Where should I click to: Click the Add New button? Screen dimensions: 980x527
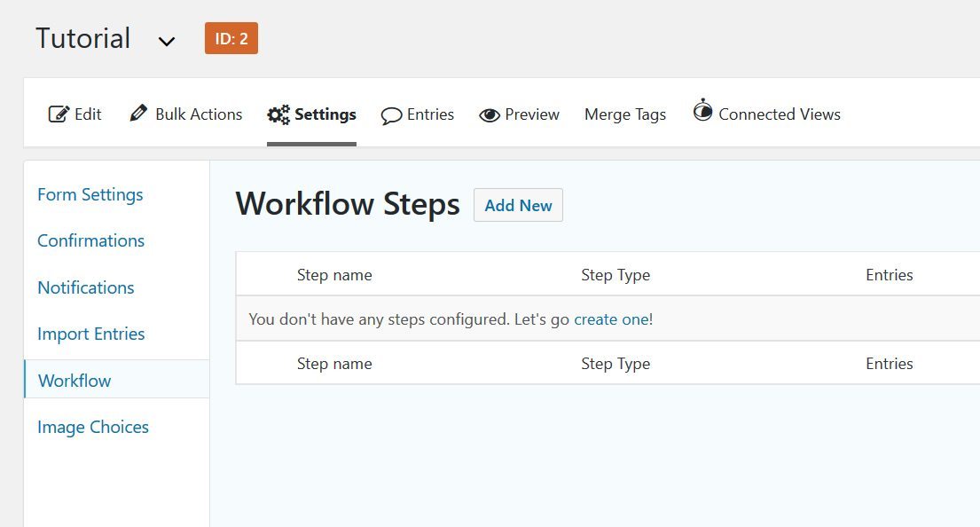click(x=518, y=205)
